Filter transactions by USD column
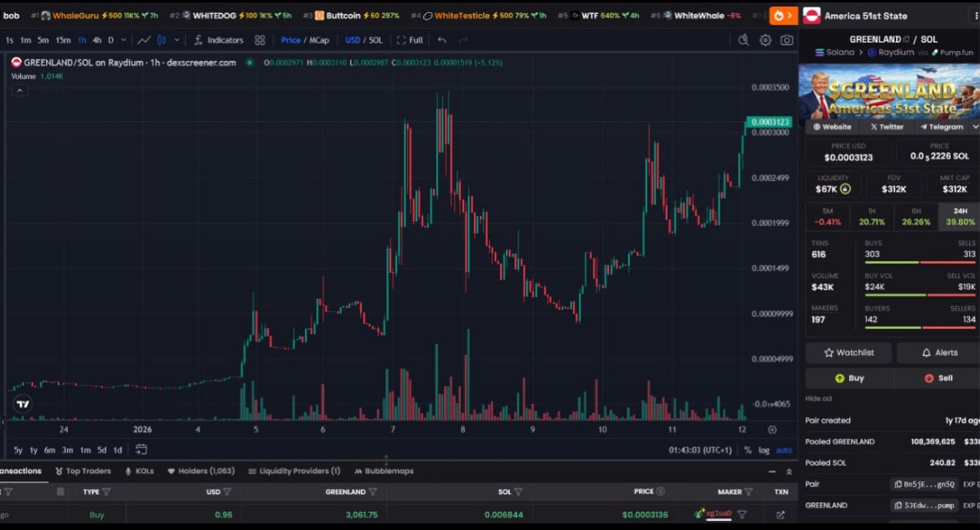Viewport: 980px width, 530px height. (x=227, y=491)
